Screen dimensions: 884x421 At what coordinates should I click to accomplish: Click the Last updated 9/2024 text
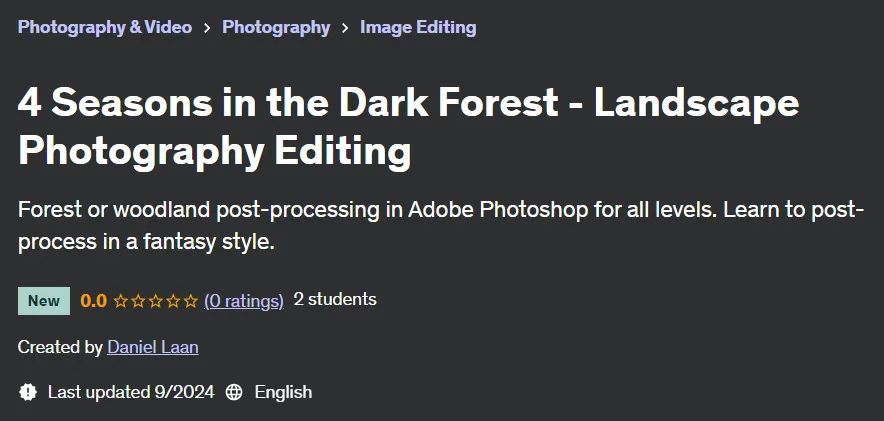[131, 392]
